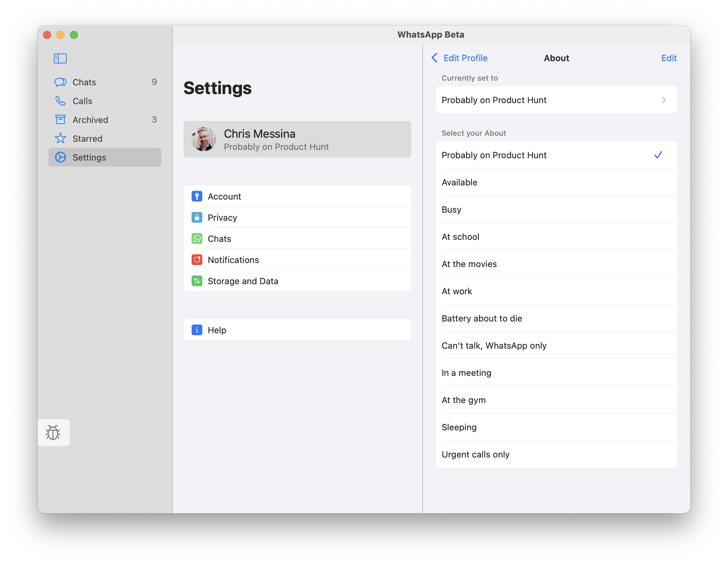The height and width of the screenshot is (563, 728).
Task: Click the blue Help info icon
Action: click(x=197, y=330)
